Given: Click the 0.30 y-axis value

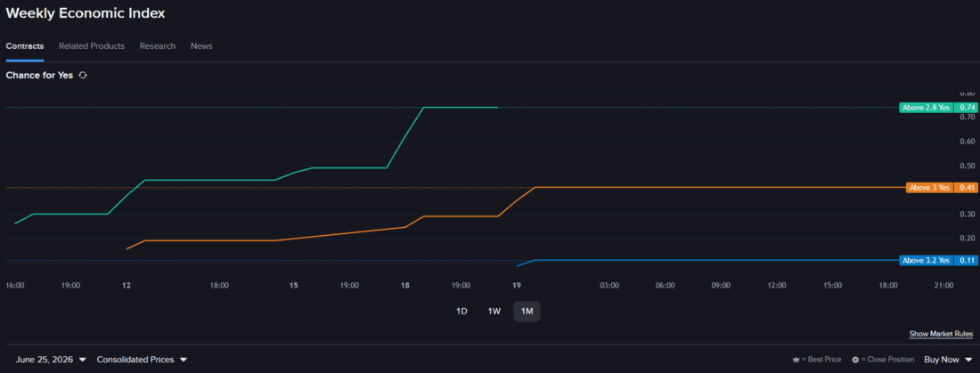Looking at the screenshot, I should (968, 215).
